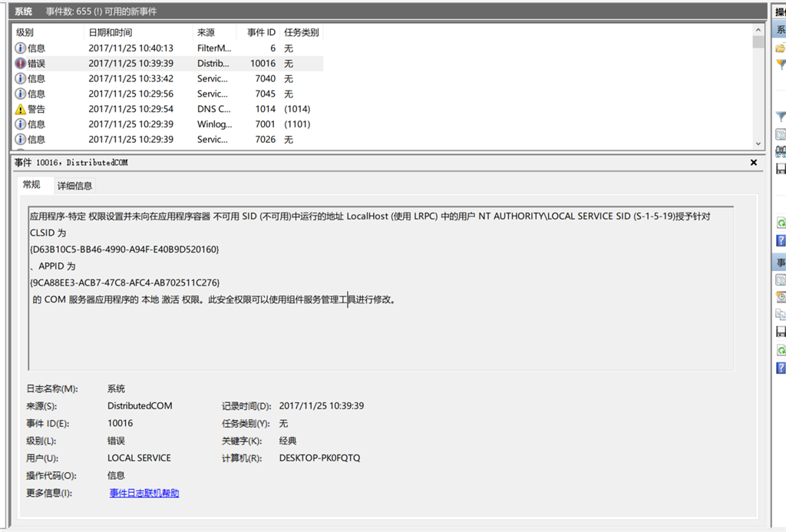The image size is (786, 532).
Task: Select the row dated 2017/11/25 10:40:13
Action: point(167,48)
